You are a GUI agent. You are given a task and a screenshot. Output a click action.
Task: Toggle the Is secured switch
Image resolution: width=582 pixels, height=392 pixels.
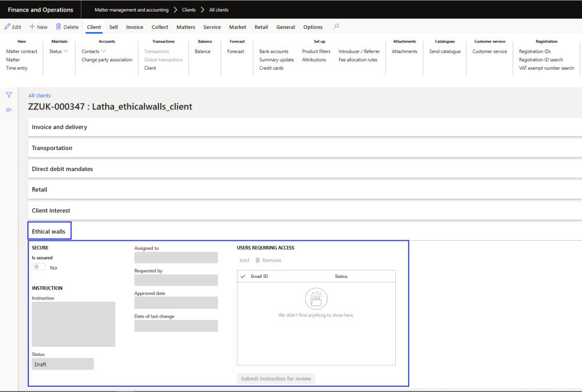39,267
